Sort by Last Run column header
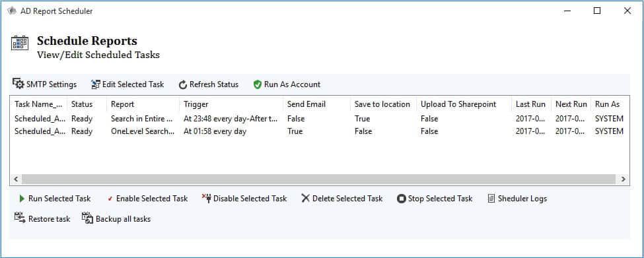This screenshot has width=644, height=258. click(532, 104)
